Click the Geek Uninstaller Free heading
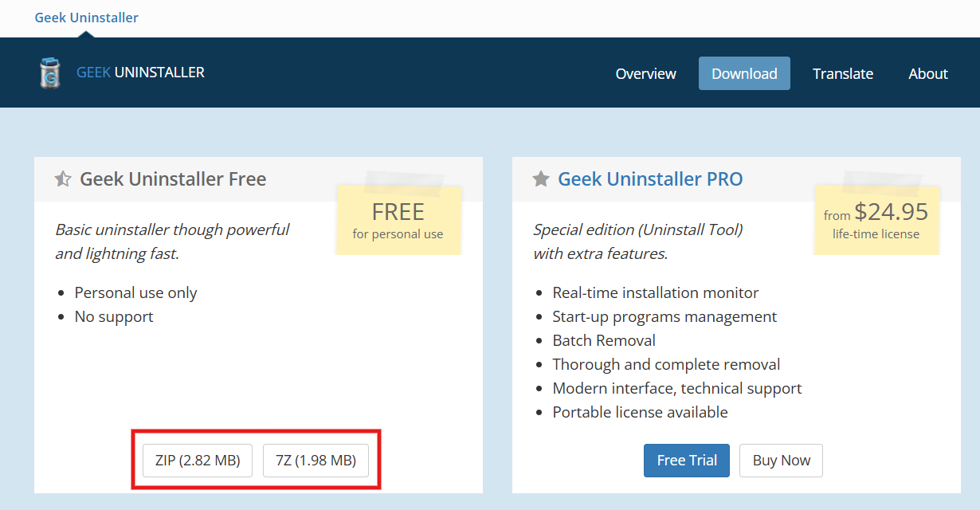This screenshot has height=510, width=980. pyautogui.click(x=173, y=179)
